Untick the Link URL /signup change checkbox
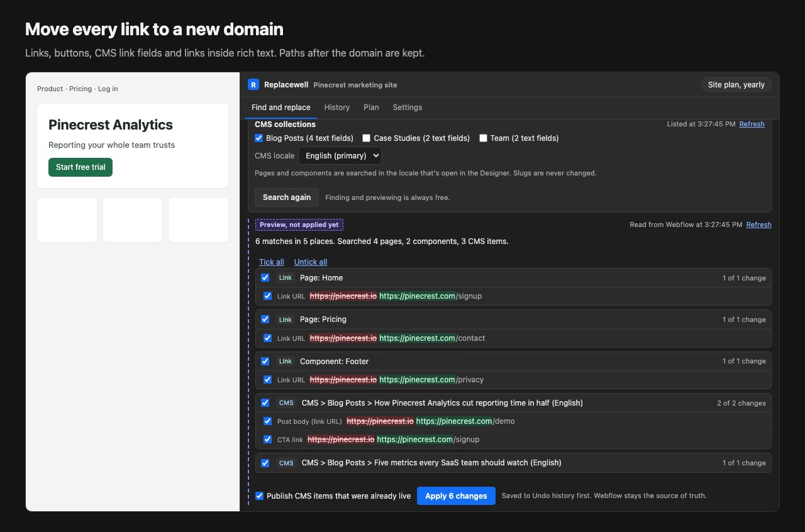The height and width of the screenshot is (532, 805). click(268, 296)
